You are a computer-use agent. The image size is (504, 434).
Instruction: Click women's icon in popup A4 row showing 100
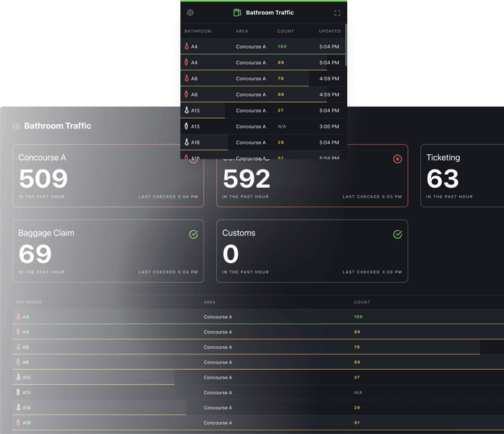tap(186, 46)
